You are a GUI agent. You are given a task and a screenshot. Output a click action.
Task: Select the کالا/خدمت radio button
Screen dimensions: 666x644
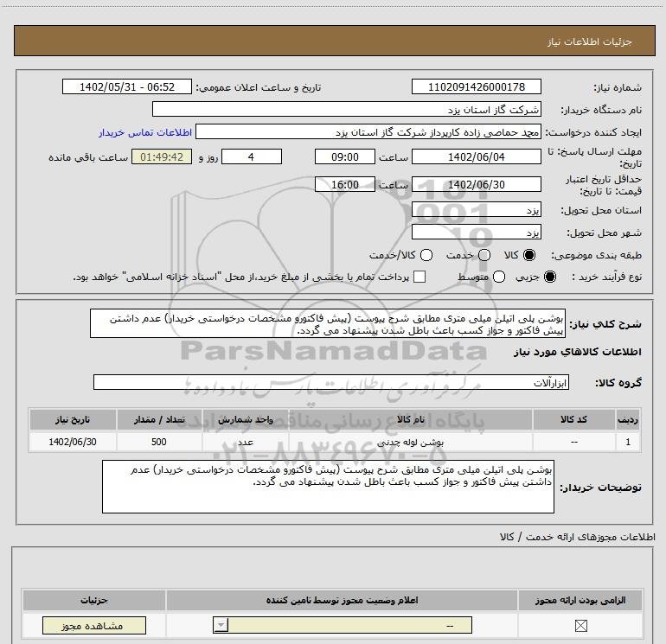click(426, 255)
